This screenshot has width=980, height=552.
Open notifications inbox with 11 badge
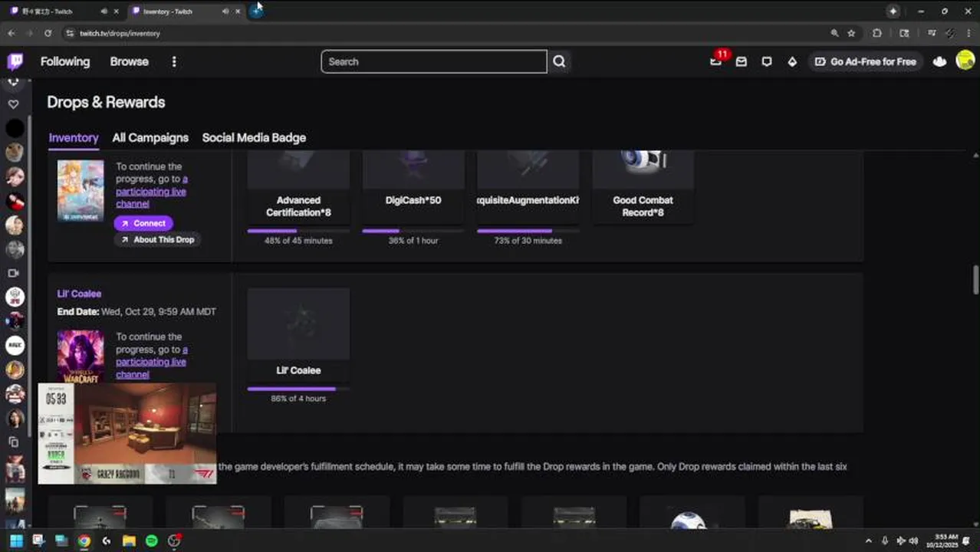[x=715, y=61]
